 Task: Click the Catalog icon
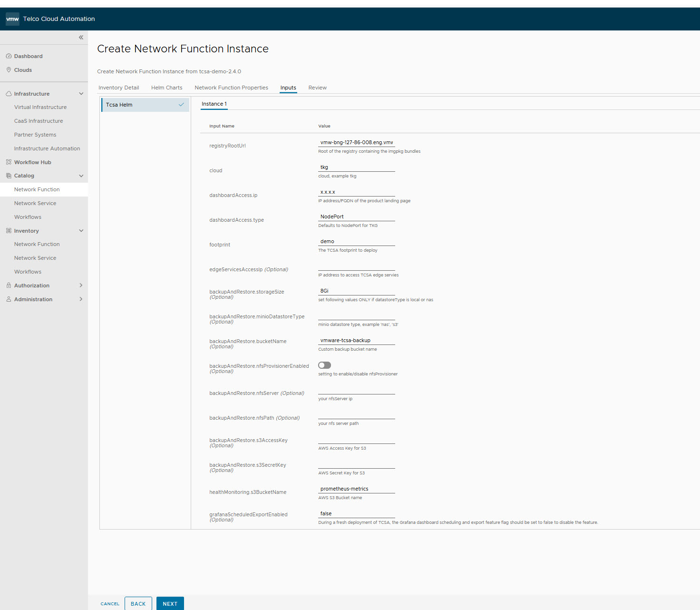point(9,176)
